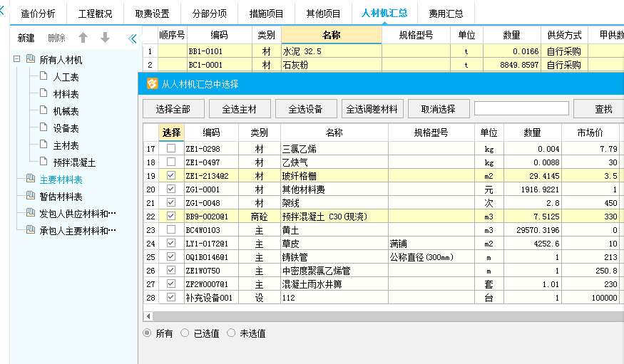Click the dialog logo icon beside 从人材机汇总中选择
Screen dimensions: 624x364
click(152, 83)
